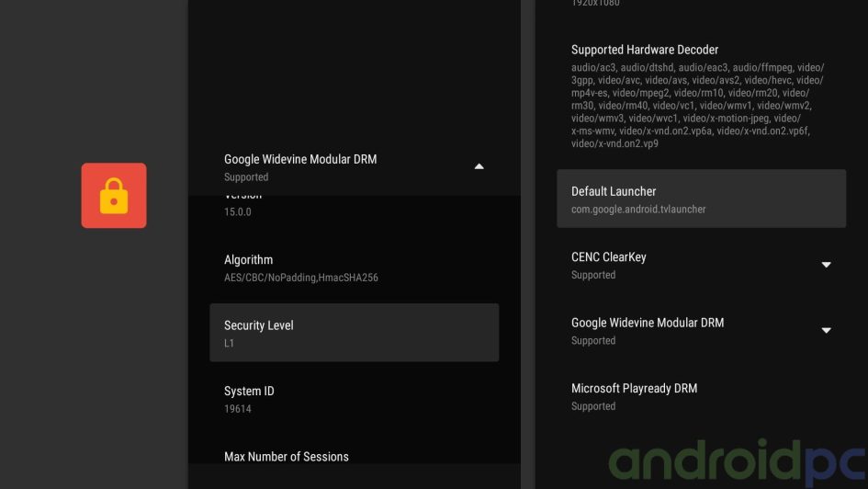Screen dimensions: 868x489
Task: Click the Widevine header title in left panel
Action: (299, 159)
